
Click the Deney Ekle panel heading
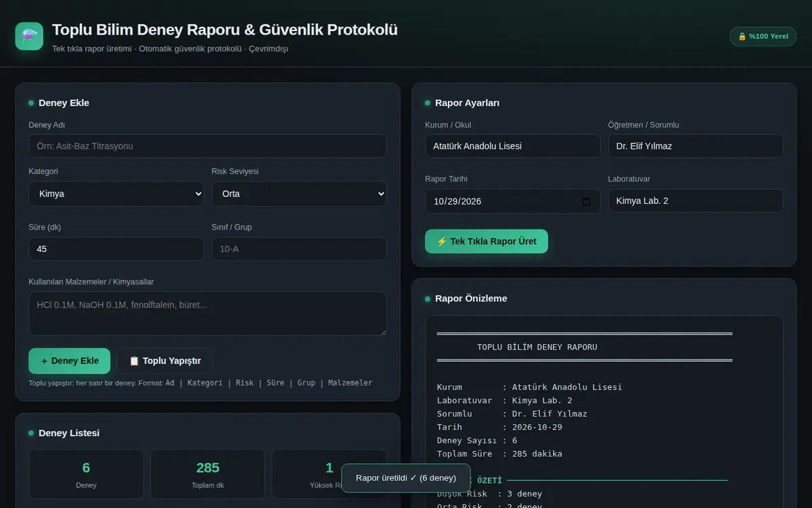click(64, 103)
